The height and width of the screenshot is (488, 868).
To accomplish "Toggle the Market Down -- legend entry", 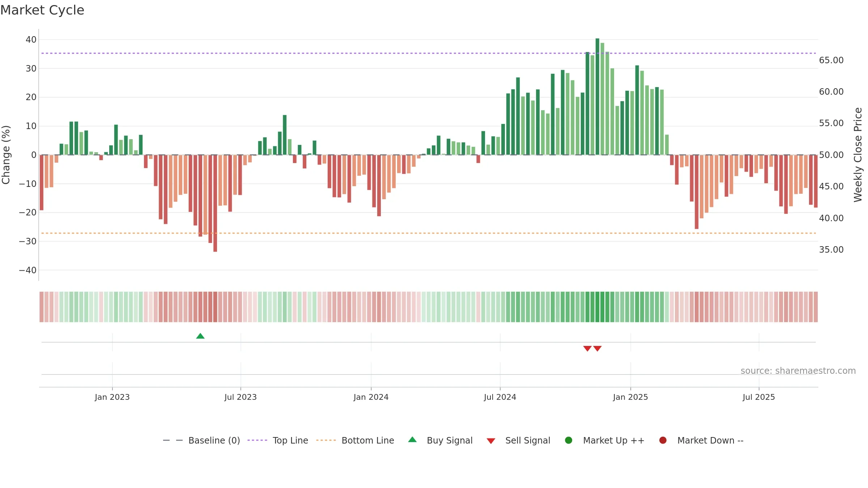I will point(701,441).
